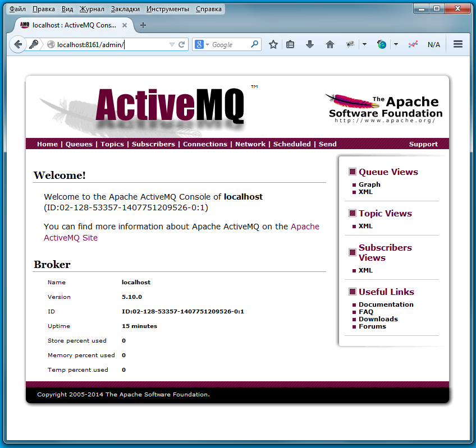Click the key identity icon in the address bar

33,45
